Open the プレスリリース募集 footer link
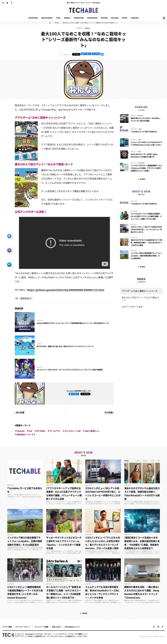Screen dimensions: 167x644 tap(41, 627)
